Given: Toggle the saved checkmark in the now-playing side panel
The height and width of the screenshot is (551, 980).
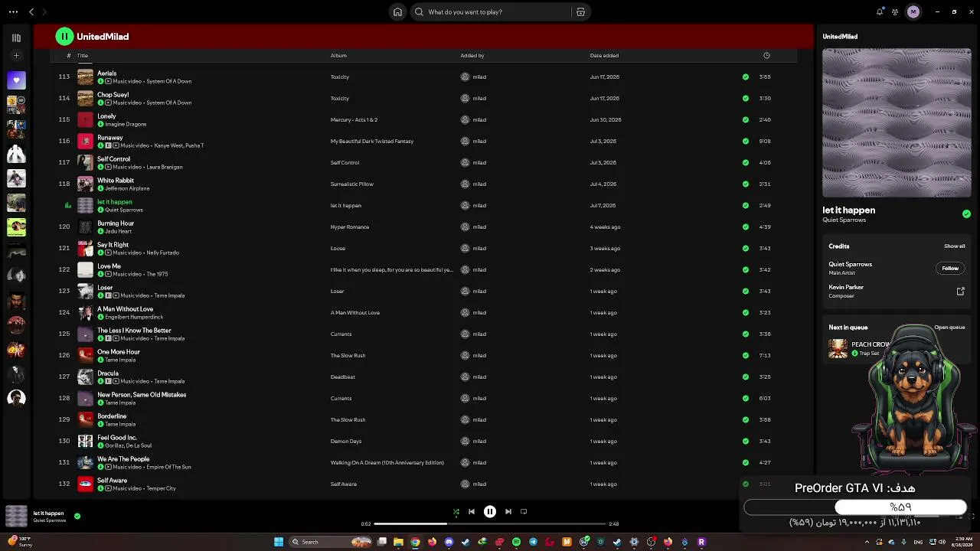Looking at the screenshot, I should coord(966,214).
